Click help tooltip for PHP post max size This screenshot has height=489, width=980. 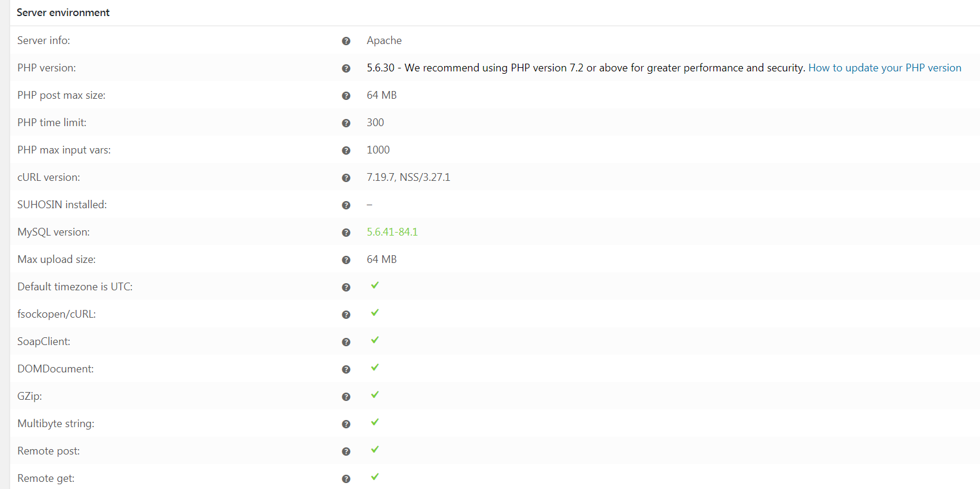click(x=346, y=96)
